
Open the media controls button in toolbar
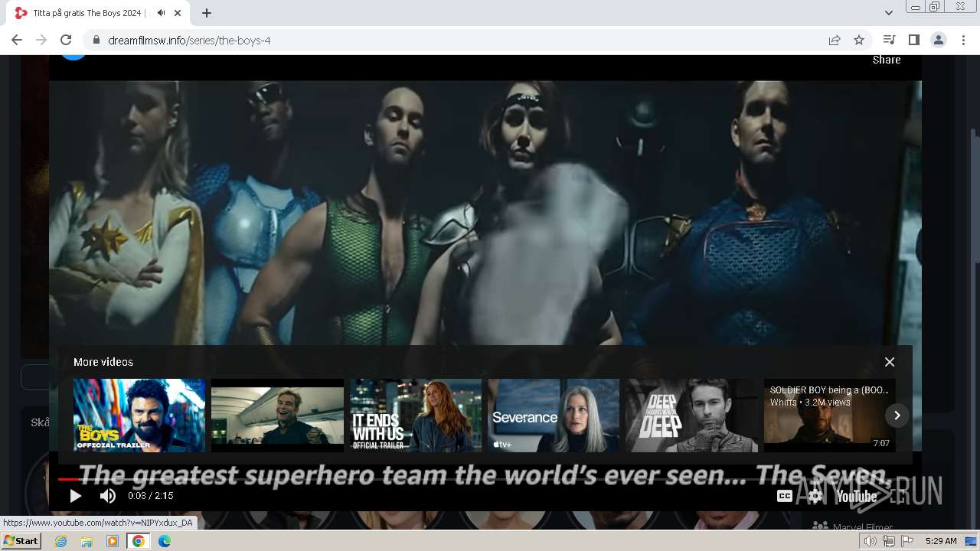(889, 40)
